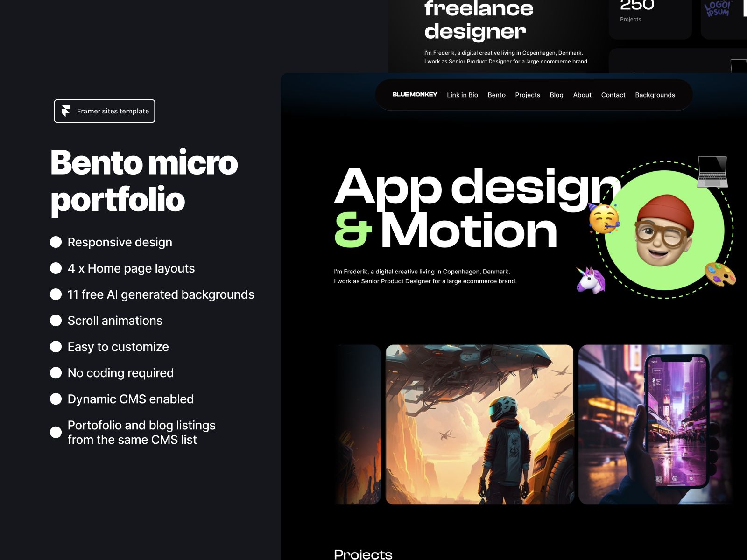Click the Framer sites template badge

click(105, 111)
